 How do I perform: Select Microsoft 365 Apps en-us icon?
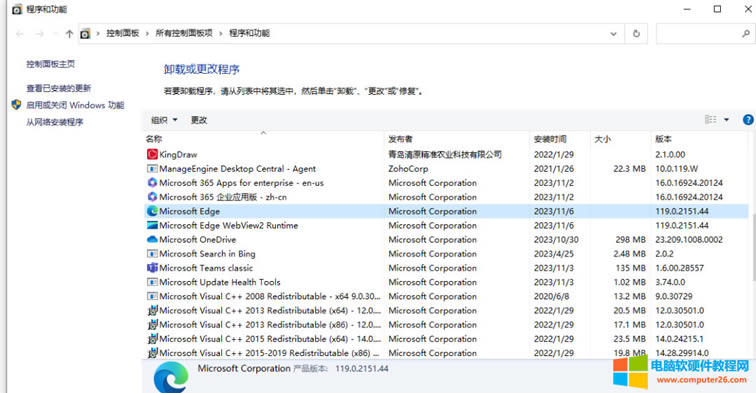(x=152, y=183)
